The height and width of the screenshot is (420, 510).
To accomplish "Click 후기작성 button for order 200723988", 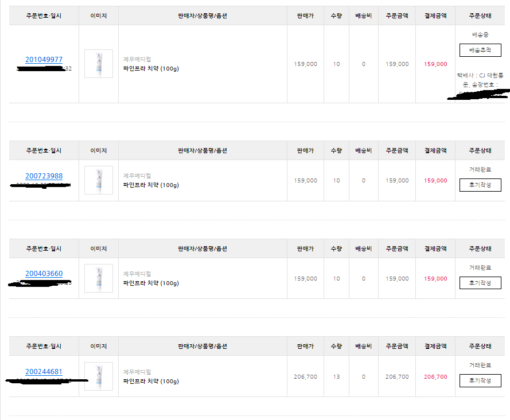I will [480, 185].
